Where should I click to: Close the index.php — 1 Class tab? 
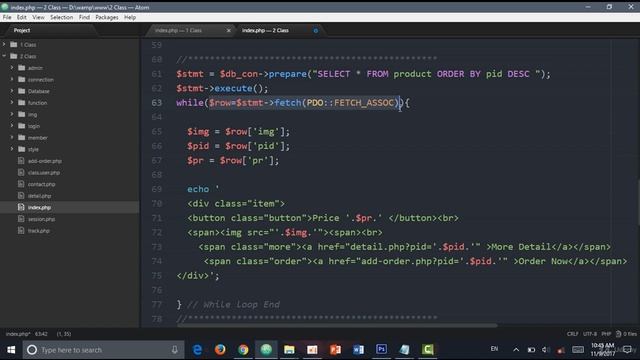tap(229, 31)
